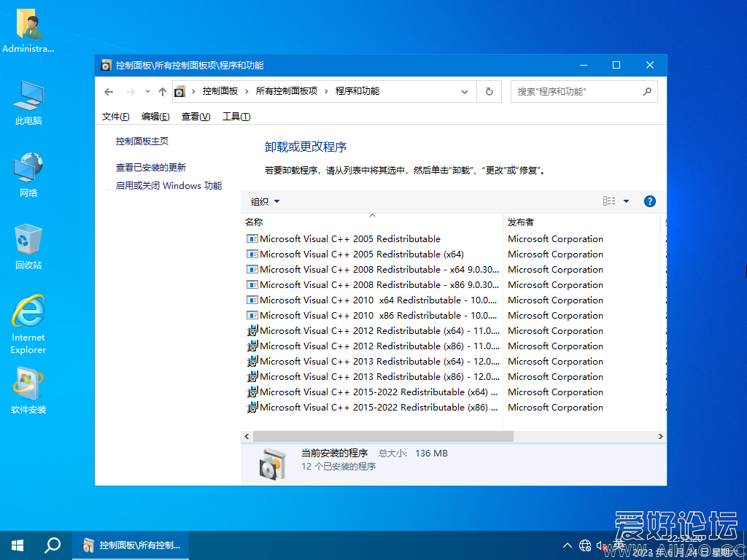This screenshot has width=747, height=560.
Task: Open the 软件安装 desktop icon
Action: pyautogui.click(x=28, y=390)
